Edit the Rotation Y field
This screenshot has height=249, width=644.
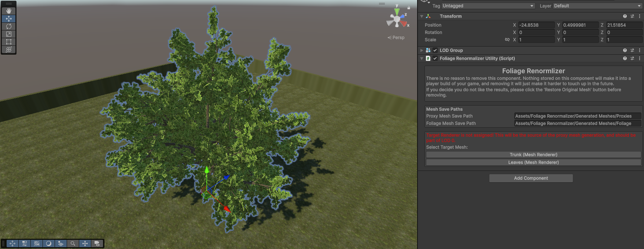580,32
